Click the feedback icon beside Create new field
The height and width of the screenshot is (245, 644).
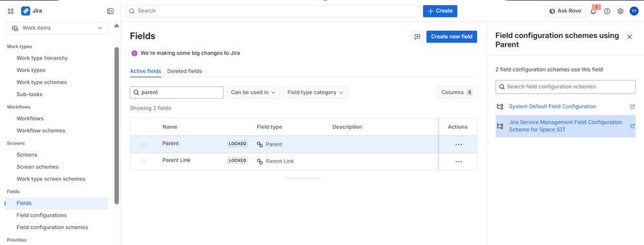417,37
